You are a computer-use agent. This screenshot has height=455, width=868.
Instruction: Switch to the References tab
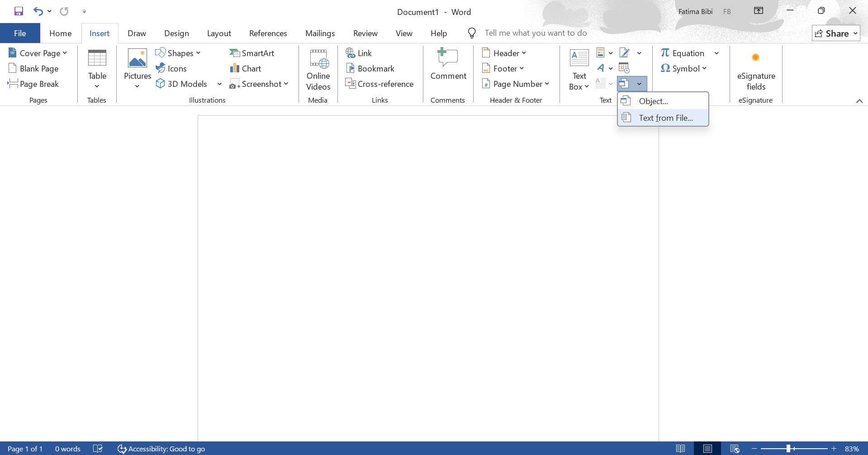pyautogui.click(x=268, y=33)
